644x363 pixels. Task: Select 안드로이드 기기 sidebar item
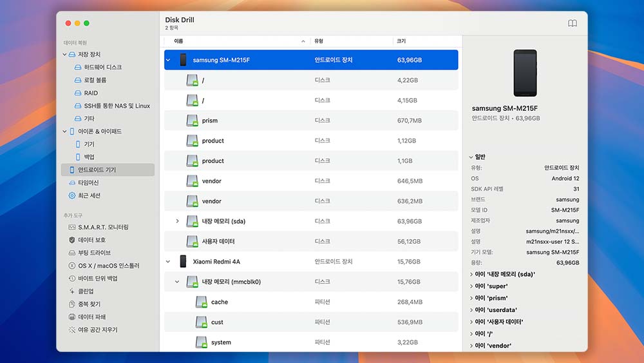(x=108, y=170)
